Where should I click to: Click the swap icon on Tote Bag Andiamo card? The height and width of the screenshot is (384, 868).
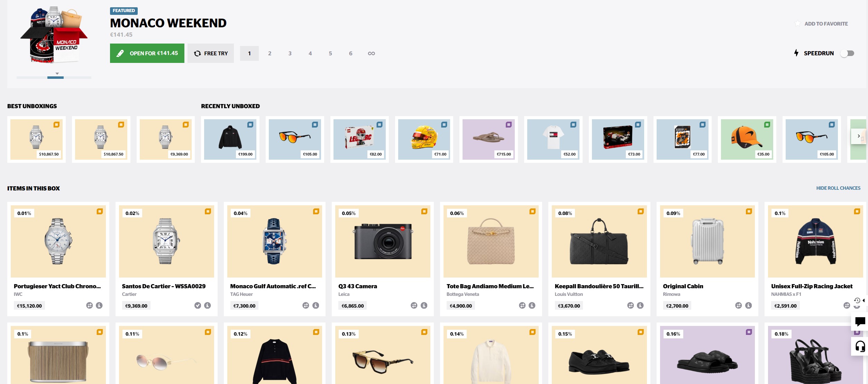click(522, 306)
